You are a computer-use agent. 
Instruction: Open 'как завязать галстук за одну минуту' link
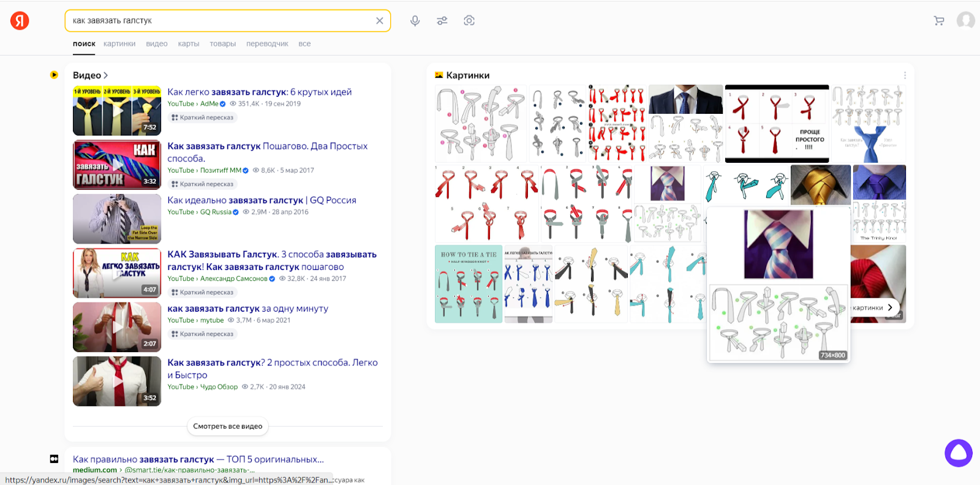coord(248,309)
